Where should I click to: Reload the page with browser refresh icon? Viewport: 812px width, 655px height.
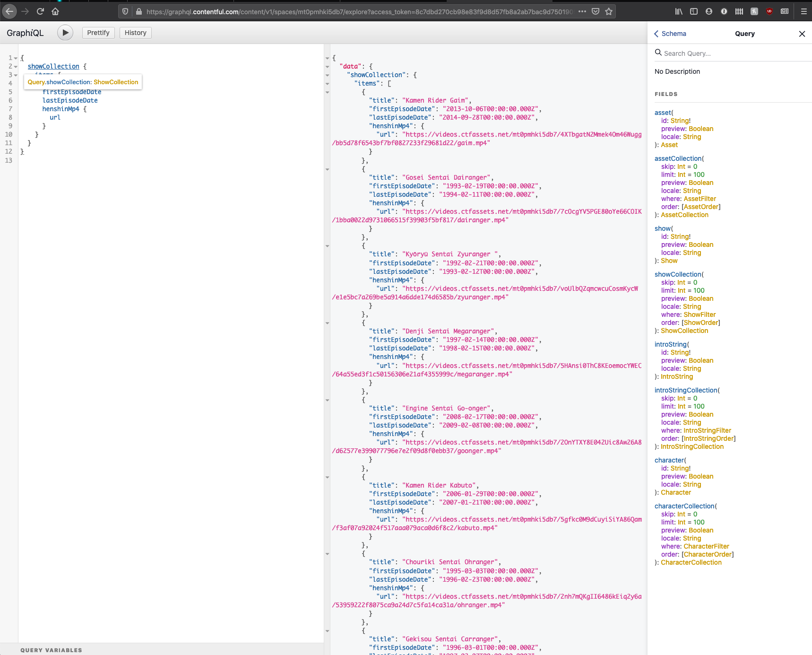40,11
